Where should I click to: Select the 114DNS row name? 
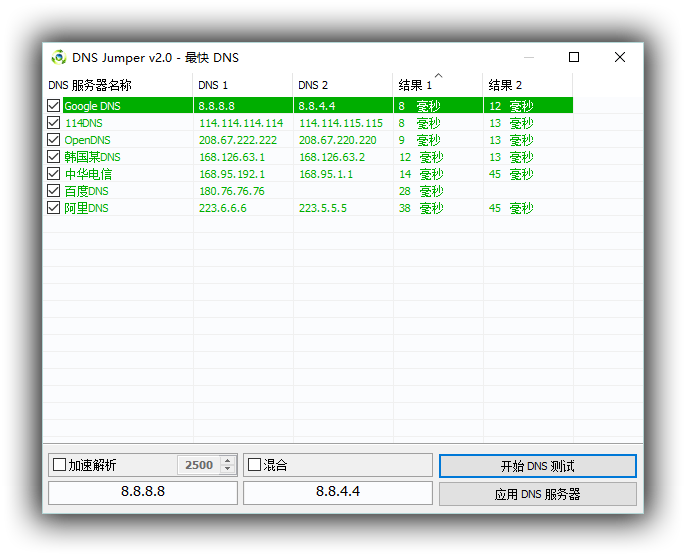pyautogui.click(x=84, y=123)
